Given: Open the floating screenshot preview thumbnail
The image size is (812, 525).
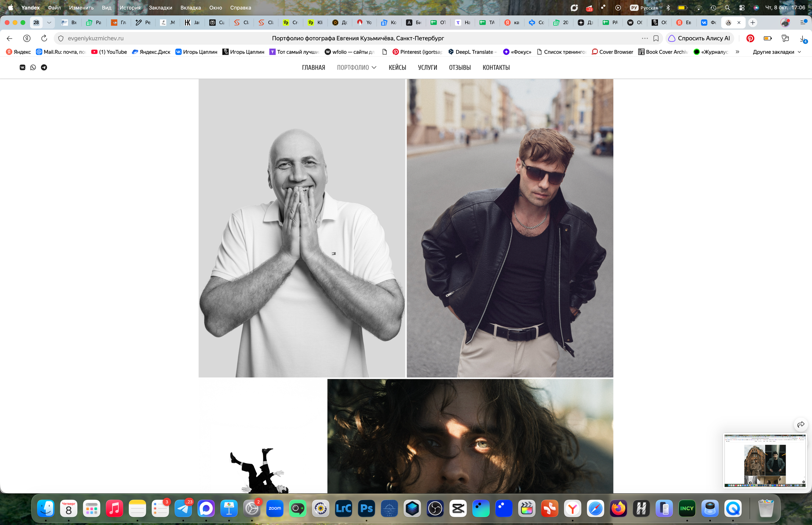Looking at the screenshot, I should click(x=765, y=461).
